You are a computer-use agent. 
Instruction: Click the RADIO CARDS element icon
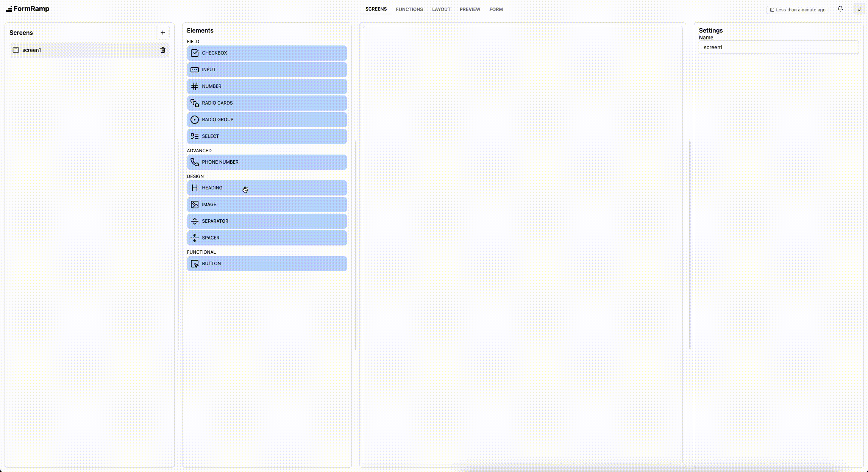click(195, 103)
